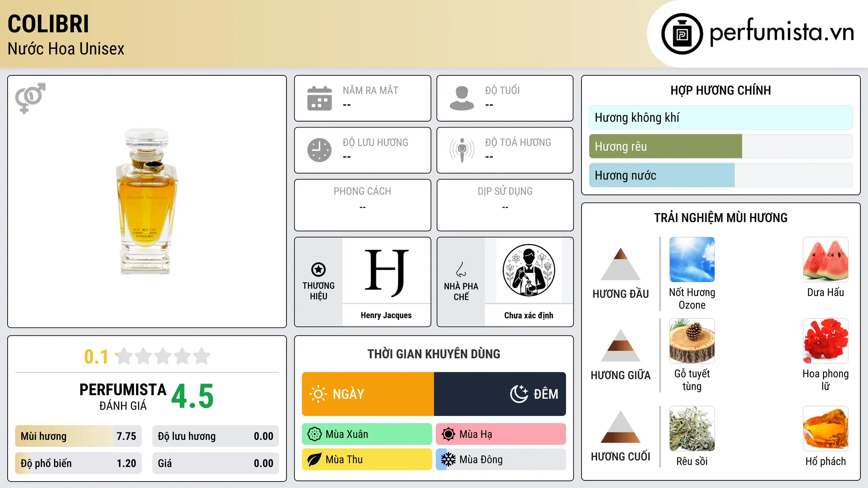The image size is (868, 488).
Task: Click the Hợp hương chính heading
Action: [721, 90]
